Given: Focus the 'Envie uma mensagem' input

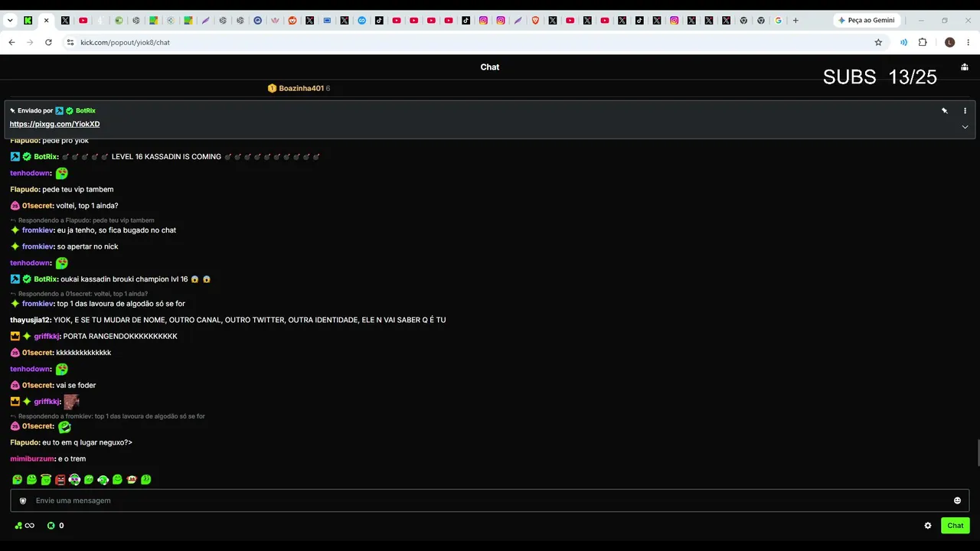Looking at the screenshot, I should tap(490, 500).
